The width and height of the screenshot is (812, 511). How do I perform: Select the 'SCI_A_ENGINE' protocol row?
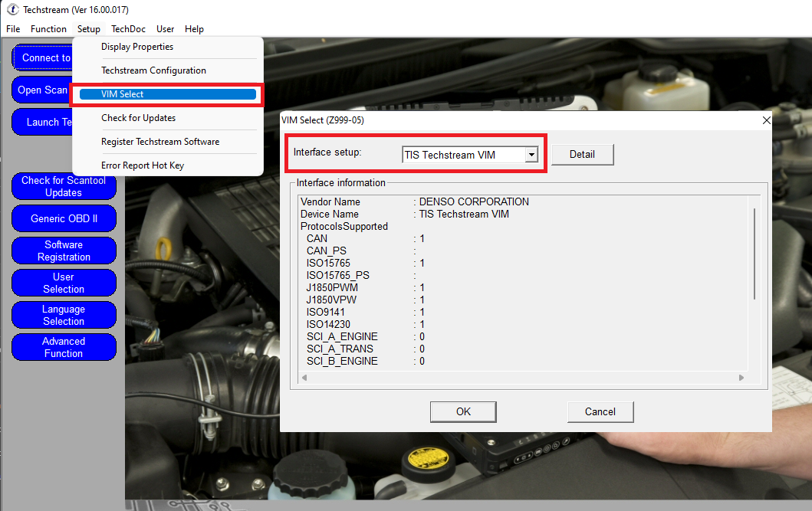tap(342, 336)
